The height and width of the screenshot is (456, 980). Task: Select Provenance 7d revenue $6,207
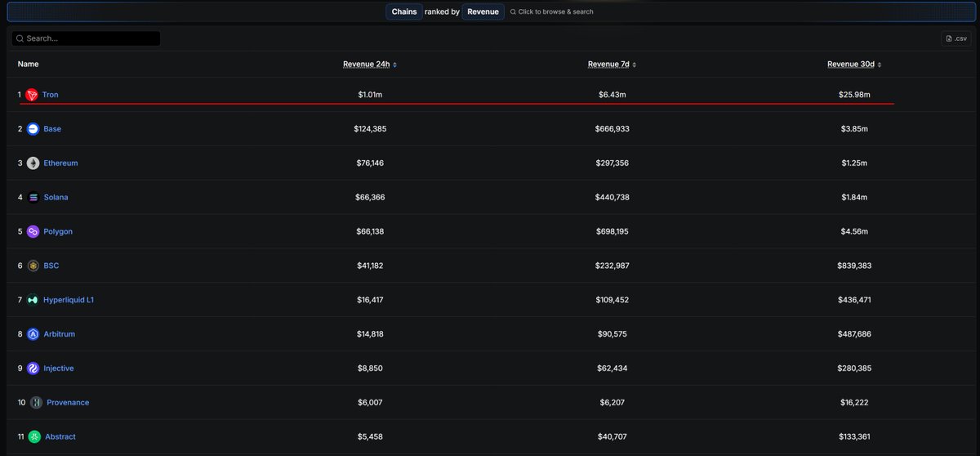tap(612, 403)
